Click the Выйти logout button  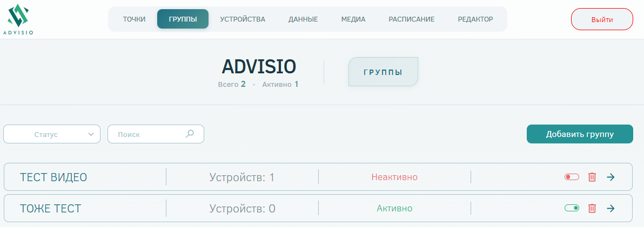[602, 19]
